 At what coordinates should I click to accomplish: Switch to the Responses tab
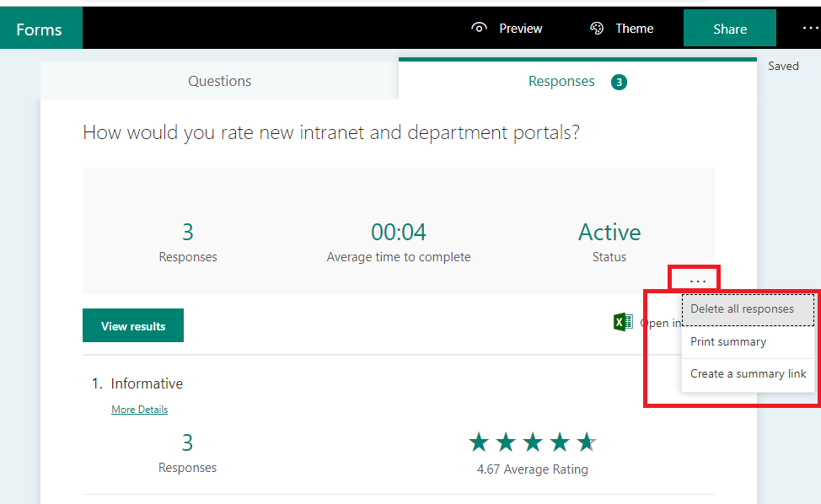[x=561, y=81]
